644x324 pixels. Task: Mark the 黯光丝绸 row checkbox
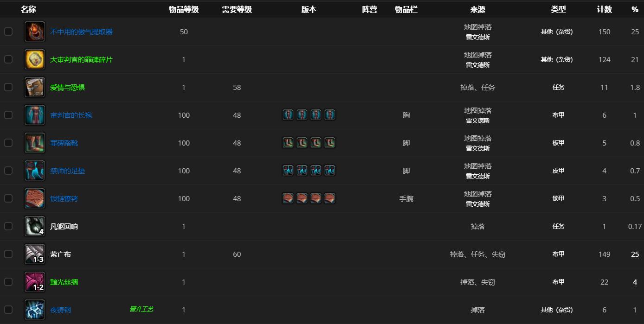coord(8,282)
